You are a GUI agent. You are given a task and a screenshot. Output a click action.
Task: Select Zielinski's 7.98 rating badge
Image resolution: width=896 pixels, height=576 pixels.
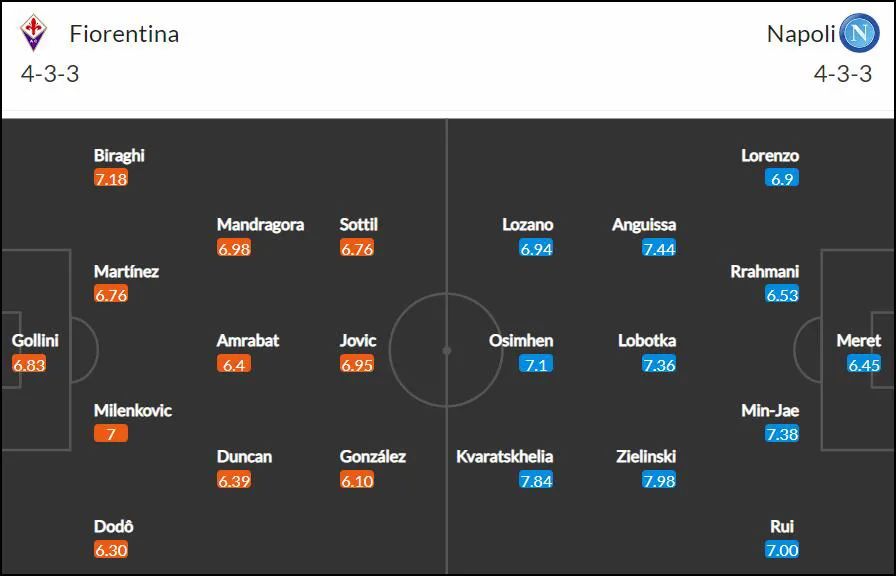click(659, 480)
